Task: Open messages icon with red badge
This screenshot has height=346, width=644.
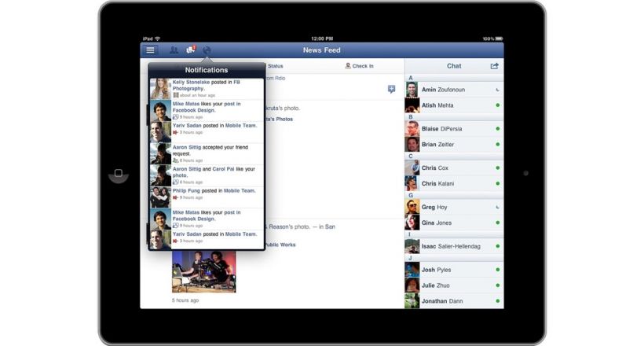Action: coord(191,50)
